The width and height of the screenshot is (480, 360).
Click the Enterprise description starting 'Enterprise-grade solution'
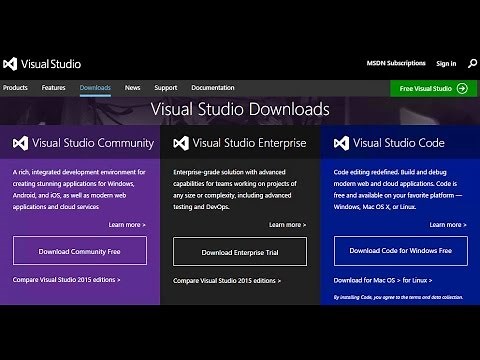click(235, 189)
